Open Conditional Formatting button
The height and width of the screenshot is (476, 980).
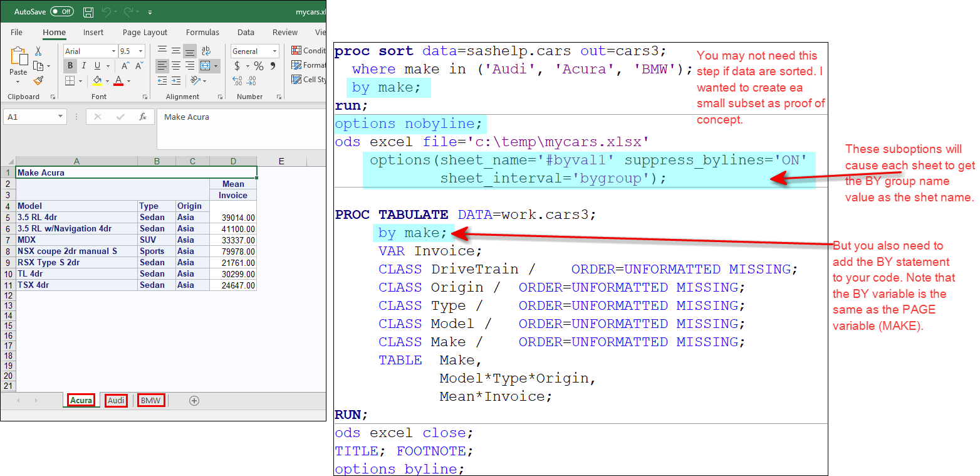(308, 51)
